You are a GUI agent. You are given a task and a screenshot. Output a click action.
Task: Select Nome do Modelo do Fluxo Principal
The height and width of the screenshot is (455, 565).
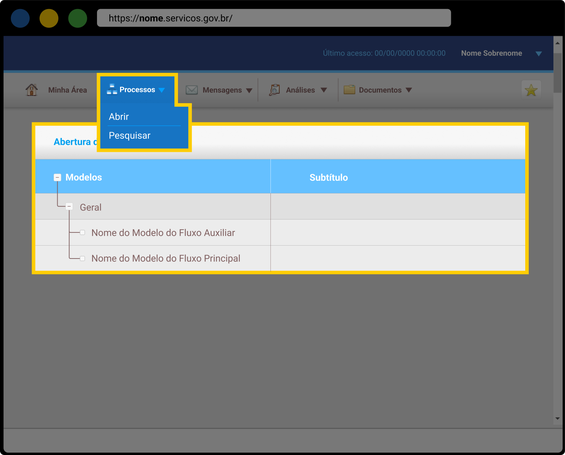click(166, 258)
